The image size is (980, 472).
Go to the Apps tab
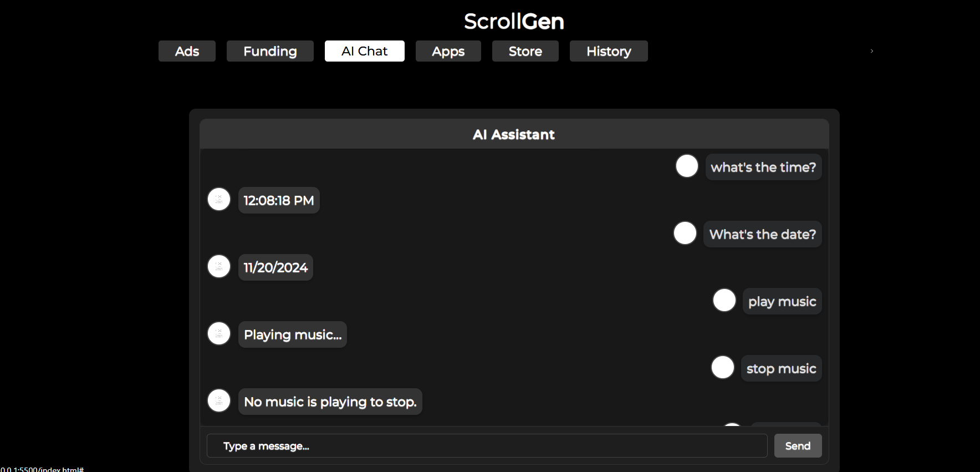point(448,51)
